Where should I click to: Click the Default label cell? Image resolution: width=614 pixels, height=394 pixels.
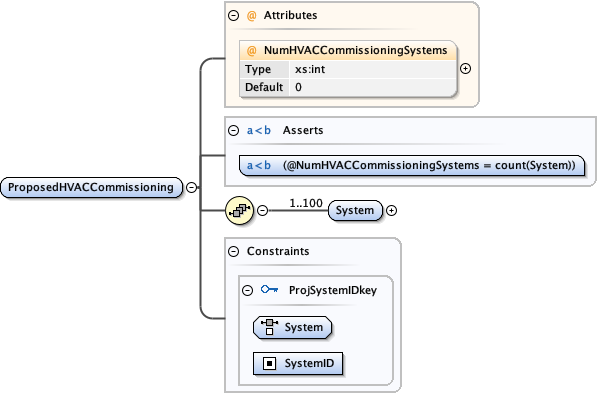tap(265, 87)
